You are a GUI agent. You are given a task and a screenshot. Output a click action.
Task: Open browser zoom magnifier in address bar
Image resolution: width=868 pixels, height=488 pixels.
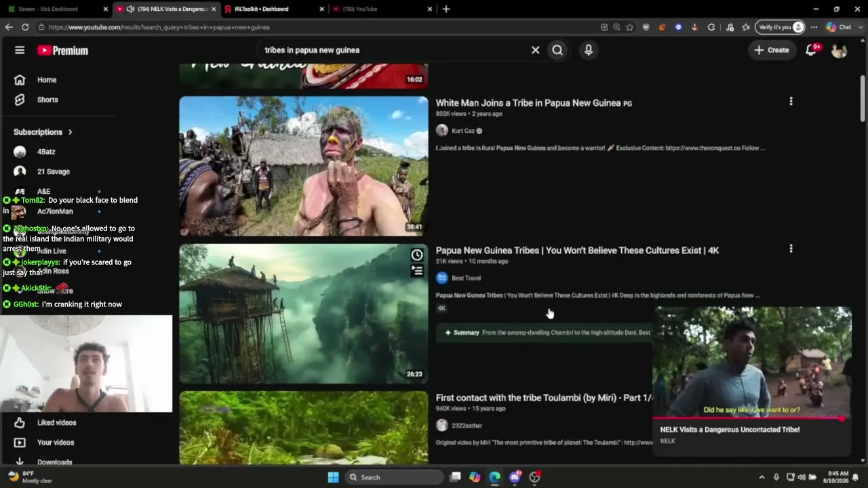(x=617, y=27)
